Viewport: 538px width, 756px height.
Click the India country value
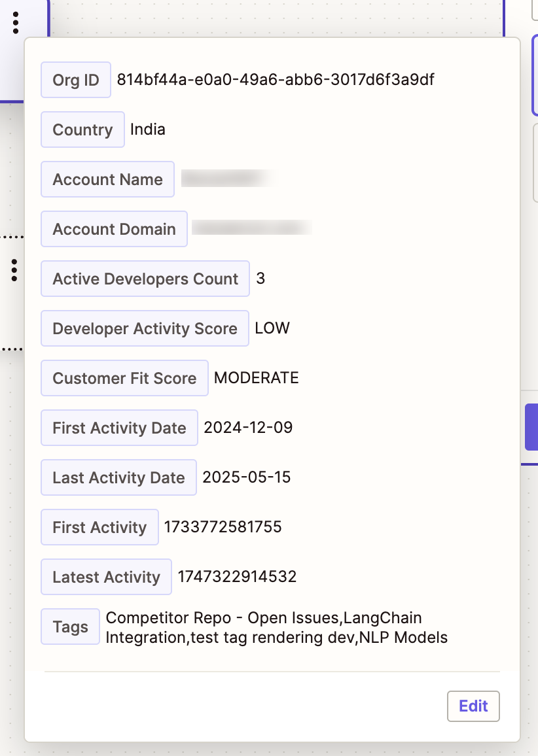click(148, 129)
